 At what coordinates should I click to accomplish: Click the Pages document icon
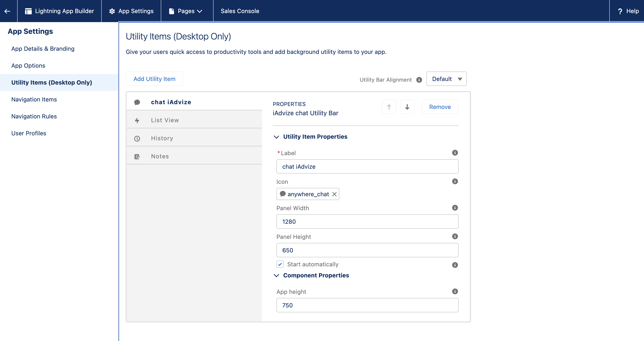pos(172,11)
